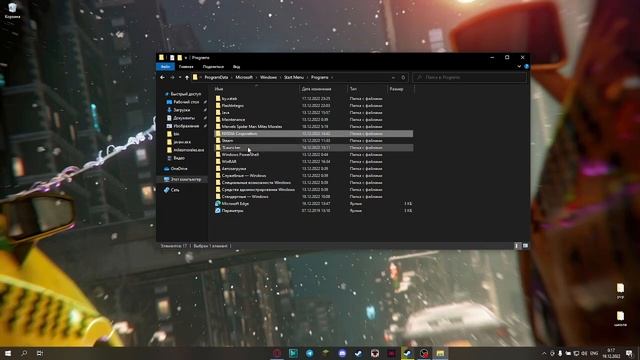The image size is (640, 360).
Task: Select the Стандартные — Windows folder
Action: [x=245, y=196]
